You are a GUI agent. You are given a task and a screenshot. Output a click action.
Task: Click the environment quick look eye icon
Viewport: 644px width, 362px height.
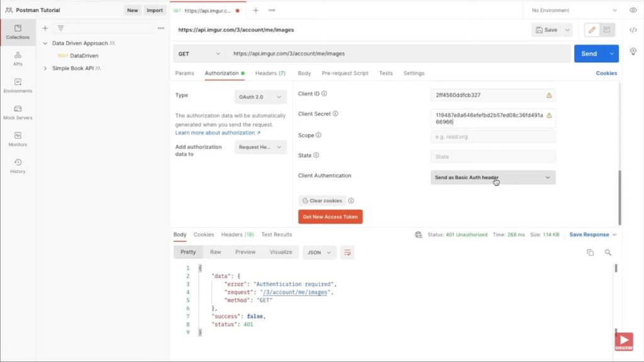[x=633, y=10]
